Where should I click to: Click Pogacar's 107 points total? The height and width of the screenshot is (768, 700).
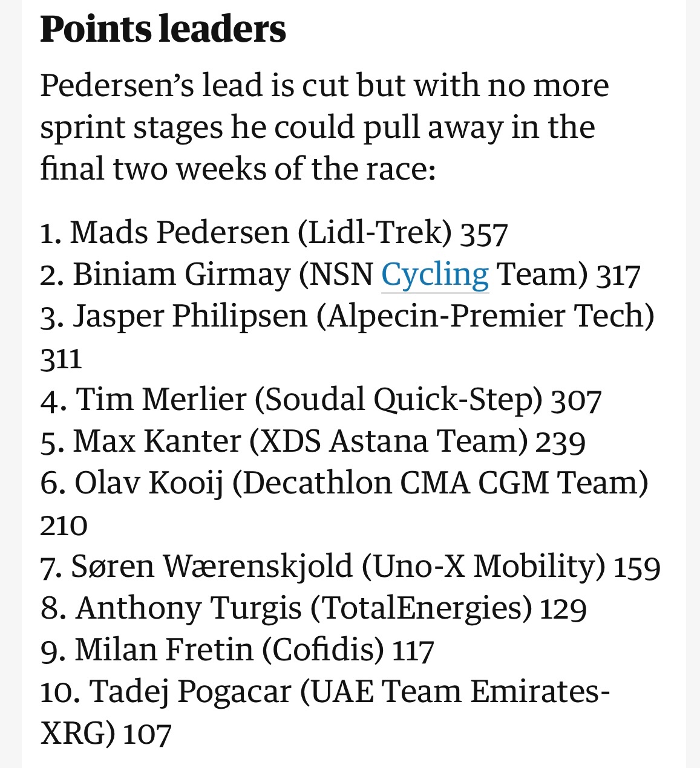[x=148, y=734]
